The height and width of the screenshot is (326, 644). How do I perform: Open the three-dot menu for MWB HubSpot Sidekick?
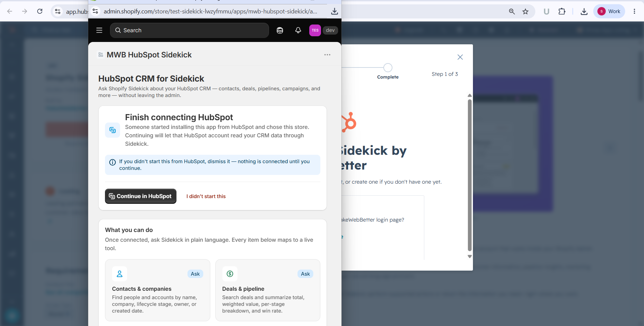[327, 55]
